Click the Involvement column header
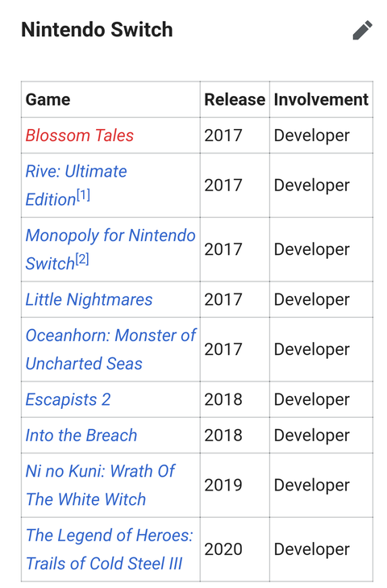 321,100
